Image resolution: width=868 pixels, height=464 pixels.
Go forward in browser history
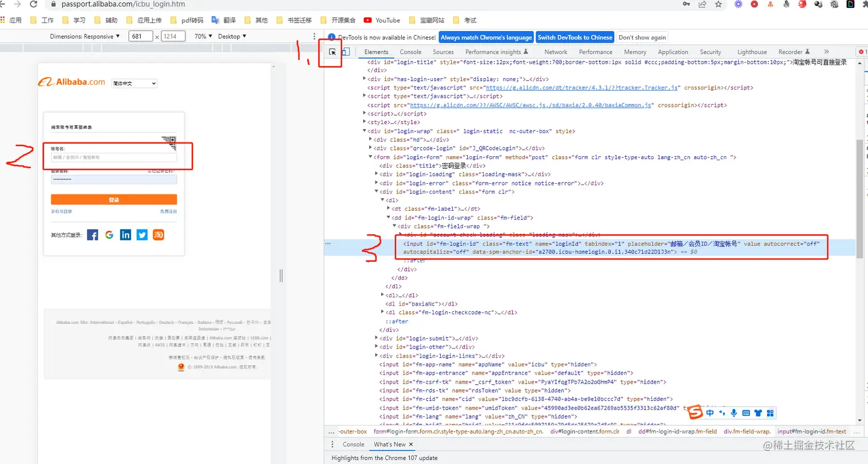[17, 4]
